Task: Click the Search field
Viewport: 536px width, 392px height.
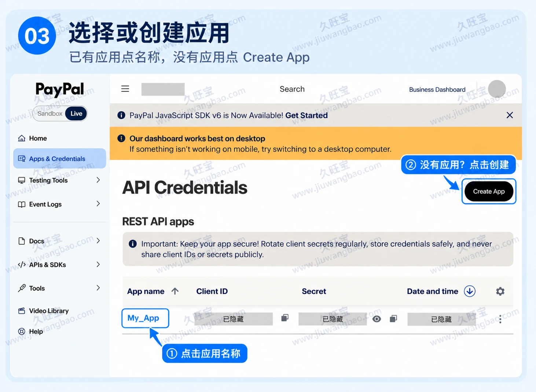Action: (x=292, y=89)
